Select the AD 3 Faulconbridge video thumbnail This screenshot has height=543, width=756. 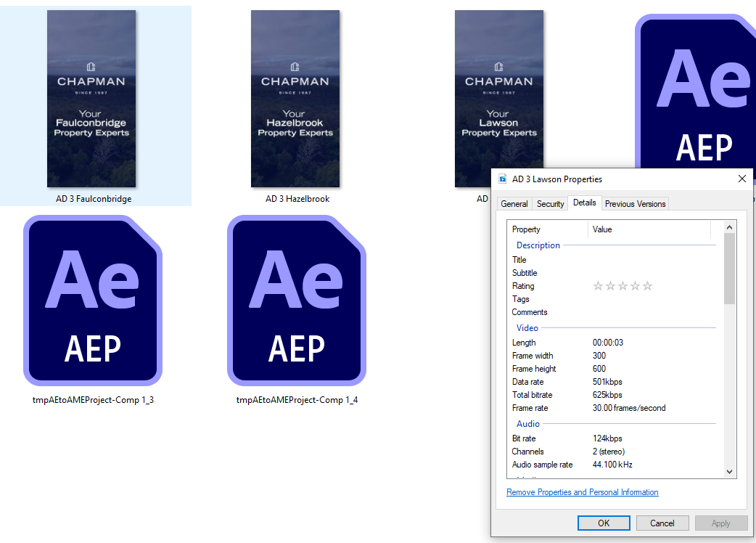91,99
